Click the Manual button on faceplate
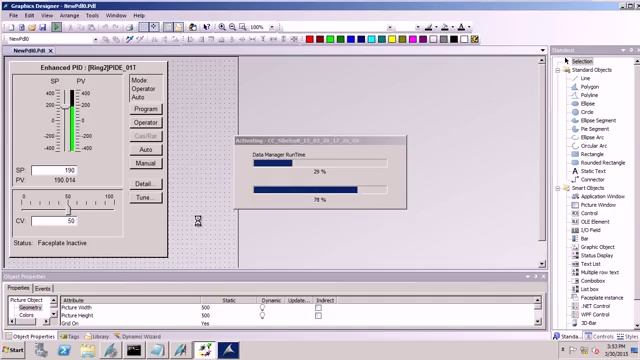 point(146,163)
